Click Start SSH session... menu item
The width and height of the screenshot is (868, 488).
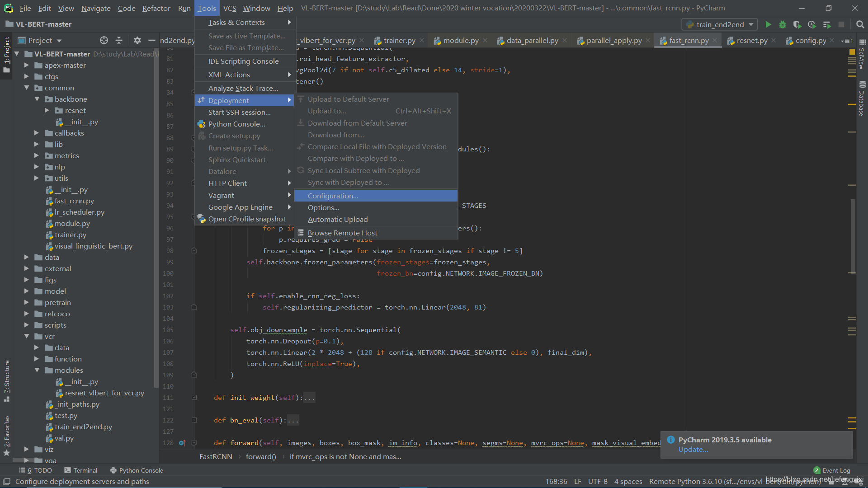[244, 112]
